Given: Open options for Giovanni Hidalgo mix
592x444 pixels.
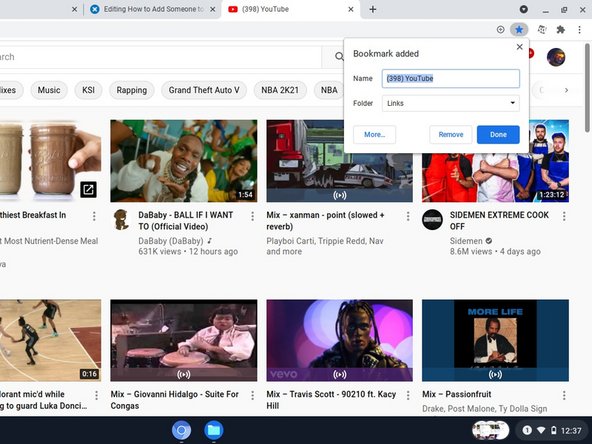Looking at the screenshot, I should [252, 395].
